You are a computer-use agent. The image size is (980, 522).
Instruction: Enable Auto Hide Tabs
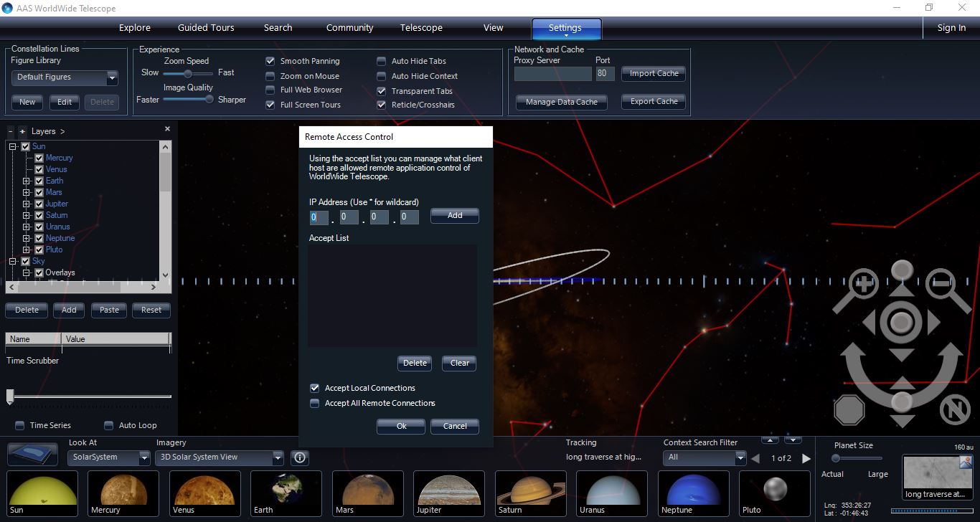point(382,61)
